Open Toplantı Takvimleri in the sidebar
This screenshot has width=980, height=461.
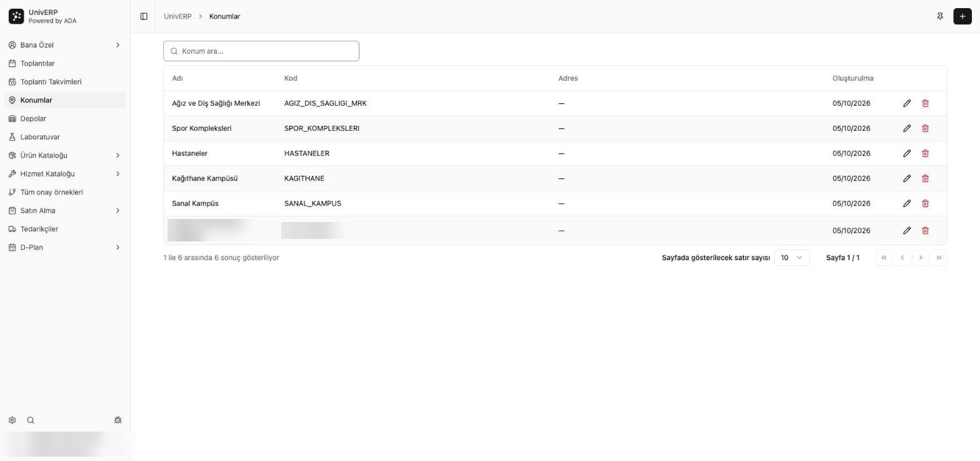click(65, 82)
